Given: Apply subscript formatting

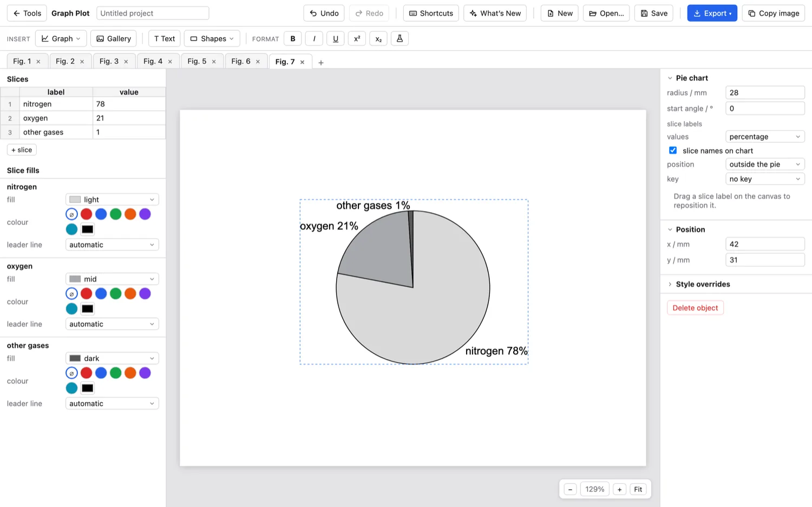Looking at the screenshot, I should (x=378, y=38).
